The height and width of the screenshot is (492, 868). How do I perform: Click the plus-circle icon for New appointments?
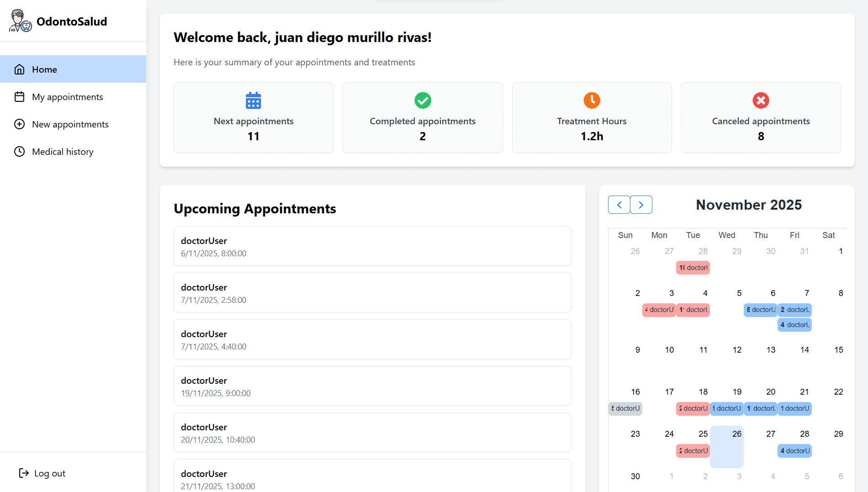coord(19,124)
